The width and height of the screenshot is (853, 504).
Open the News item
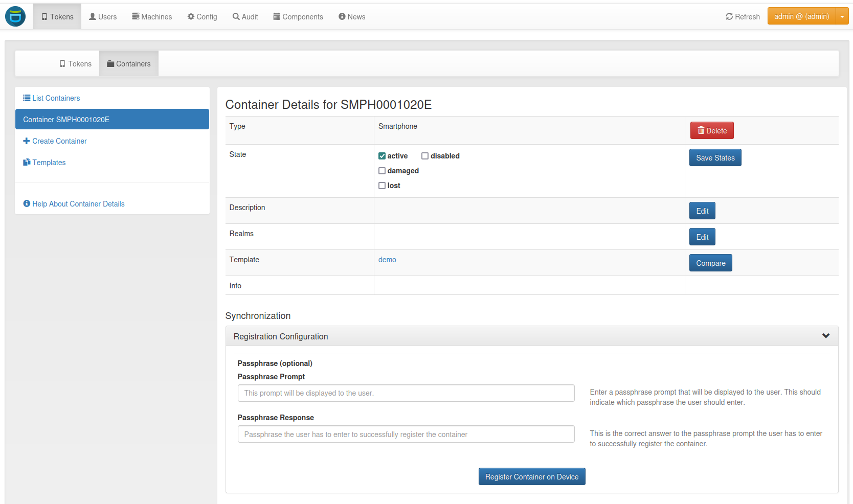pyautogui.click(x=352, y=16)
